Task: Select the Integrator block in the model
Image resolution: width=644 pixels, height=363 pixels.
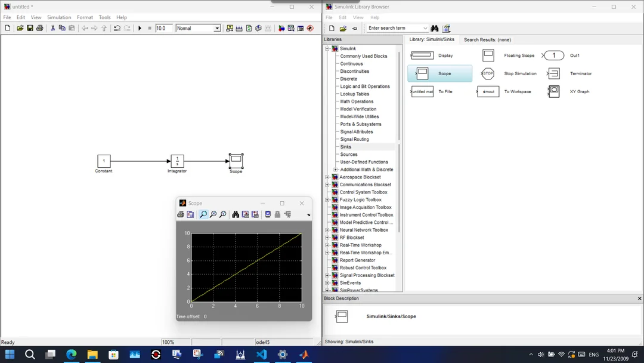Action: pyautogui.click(x=178, y=161)
